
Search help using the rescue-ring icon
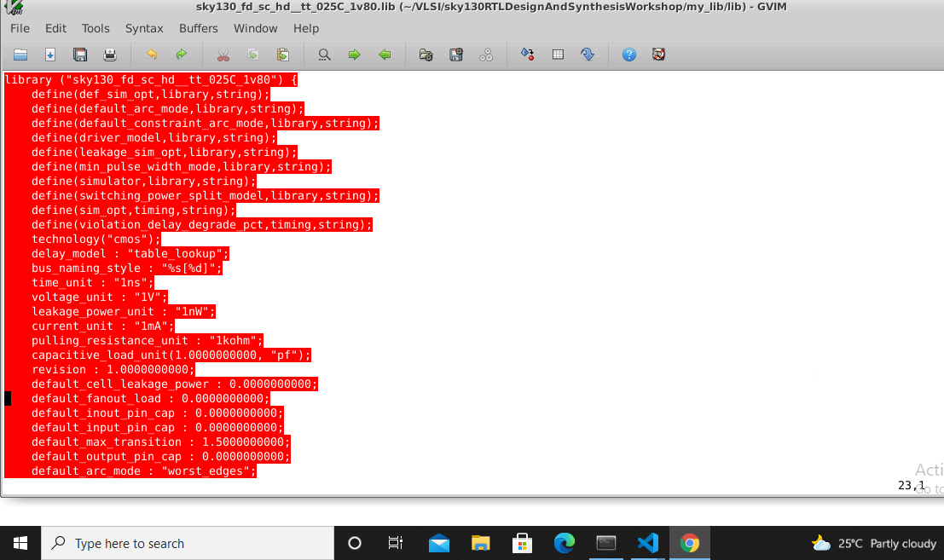(658, 55)
